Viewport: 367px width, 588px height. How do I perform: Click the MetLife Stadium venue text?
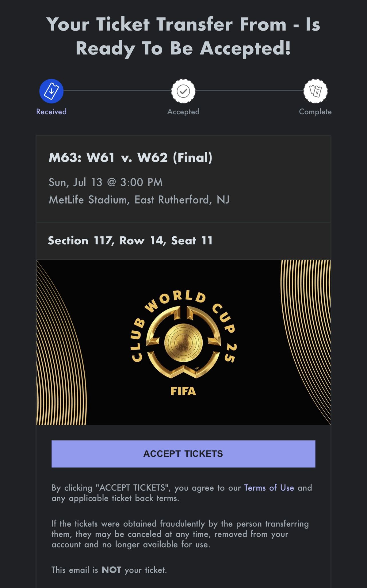point(139,200)
